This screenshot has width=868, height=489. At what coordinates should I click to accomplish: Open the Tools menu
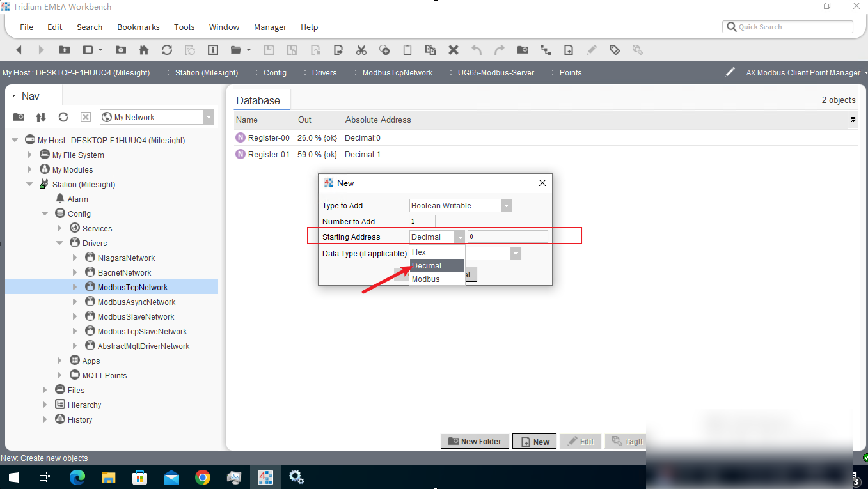pos(184,27)
